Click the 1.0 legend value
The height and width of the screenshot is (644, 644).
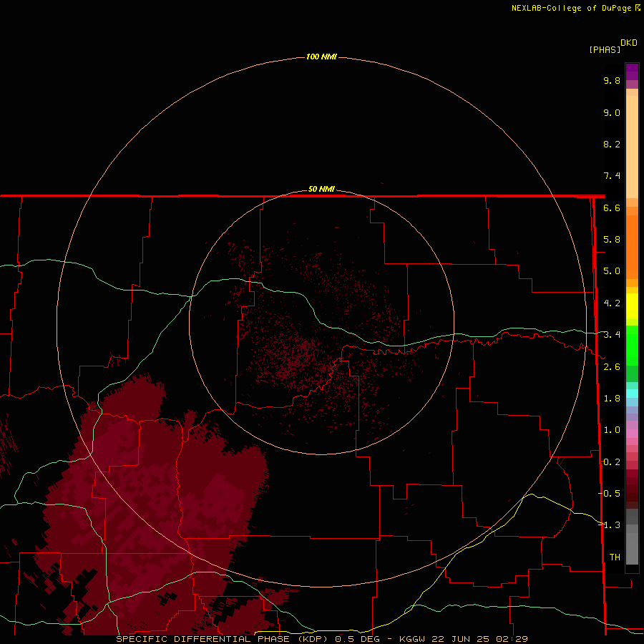coord(612,430)
